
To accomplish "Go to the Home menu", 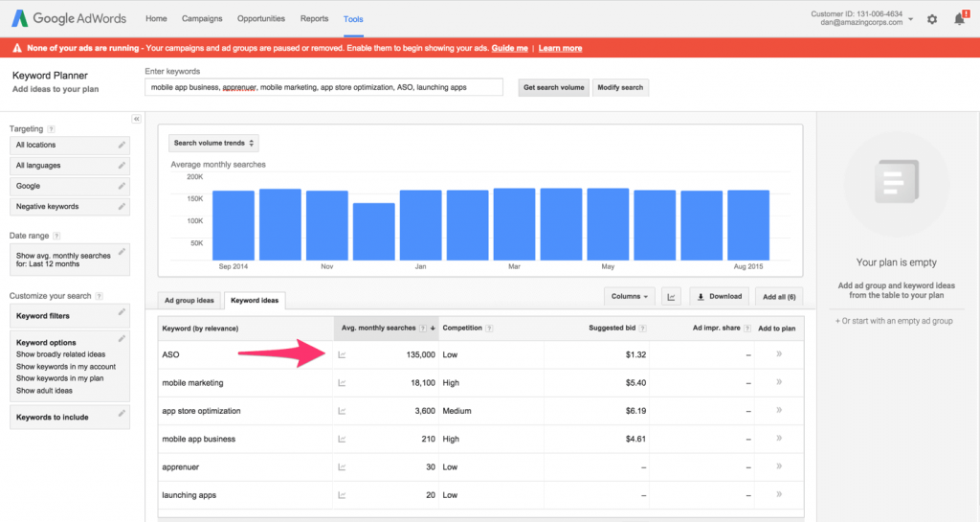I will (x=156, y=19).
